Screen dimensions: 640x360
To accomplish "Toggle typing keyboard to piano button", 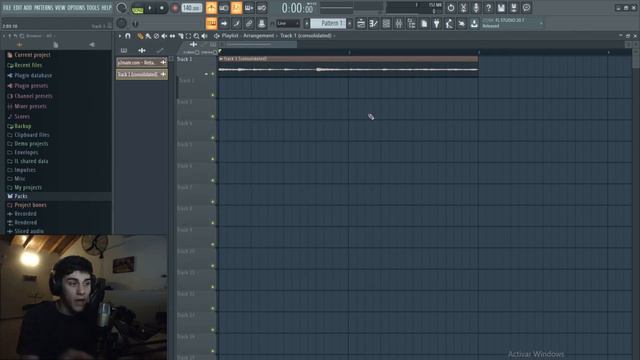I will [x=211, y=24].
